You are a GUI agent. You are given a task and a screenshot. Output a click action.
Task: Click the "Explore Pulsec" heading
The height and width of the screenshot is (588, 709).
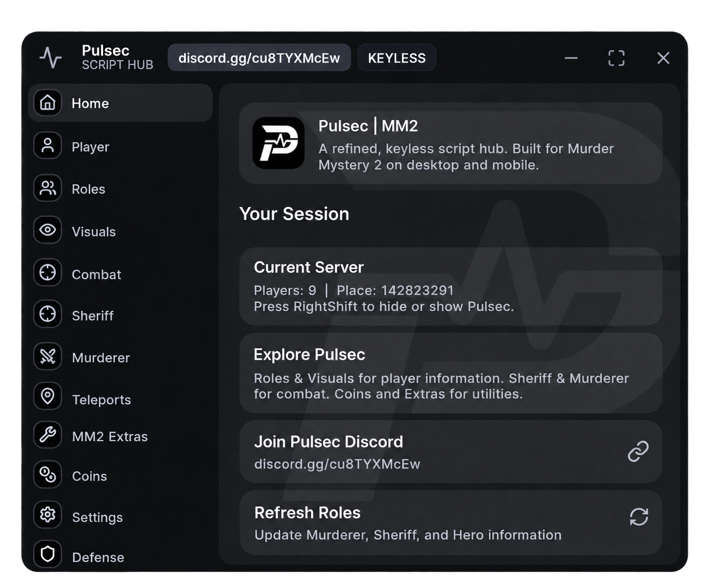[309, 355]
